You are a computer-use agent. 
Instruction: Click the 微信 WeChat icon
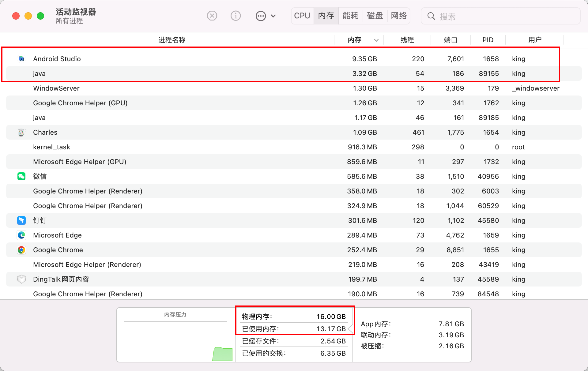point(21,176)
